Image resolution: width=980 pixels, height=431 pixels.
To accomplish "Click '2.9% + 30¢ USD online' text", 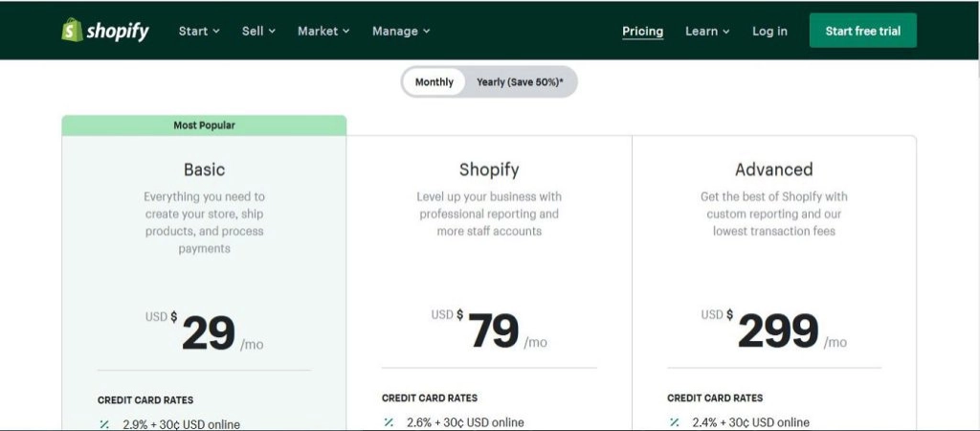I will [x=181, y=424].
